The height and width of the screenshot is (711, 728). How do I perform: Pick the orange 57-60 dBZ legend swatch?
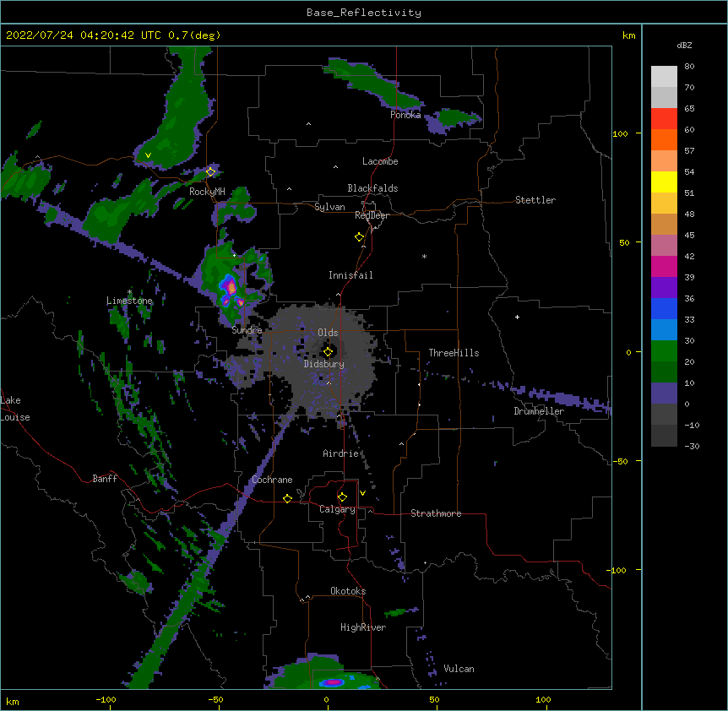pyautogui.click(x=664, y=139)
